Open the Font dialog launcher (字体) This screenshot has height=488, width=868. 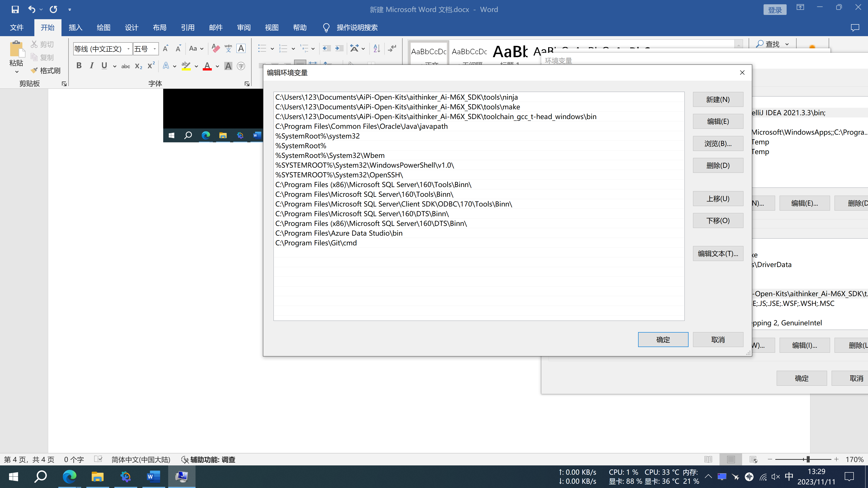[x=247, y=84]
